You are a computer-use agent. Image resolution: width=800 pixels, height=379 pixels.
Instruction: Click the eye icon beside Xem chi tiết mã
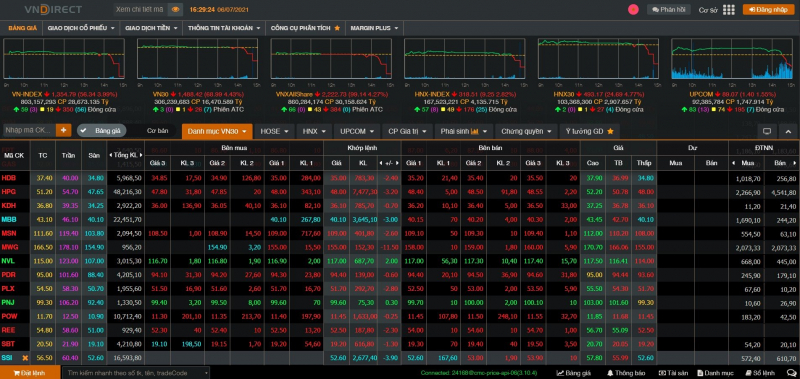176,9
